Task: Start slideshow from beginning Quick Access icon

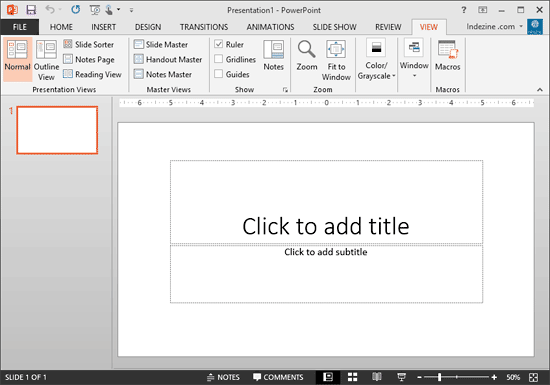Action: click(95, 10)
